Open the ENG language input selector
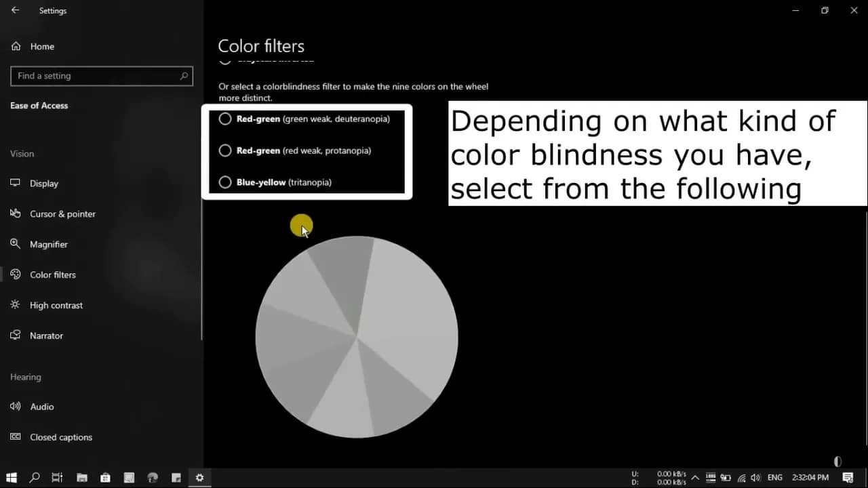This screenshot has width=868, height=488. click(775, 478)
